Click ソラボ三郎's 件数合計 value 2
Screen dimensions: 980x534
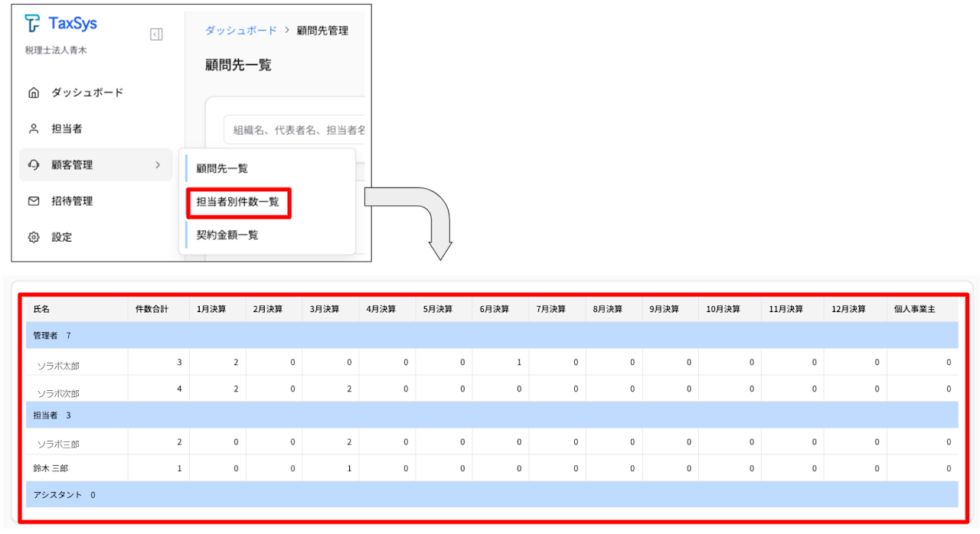tap(179, 441)
